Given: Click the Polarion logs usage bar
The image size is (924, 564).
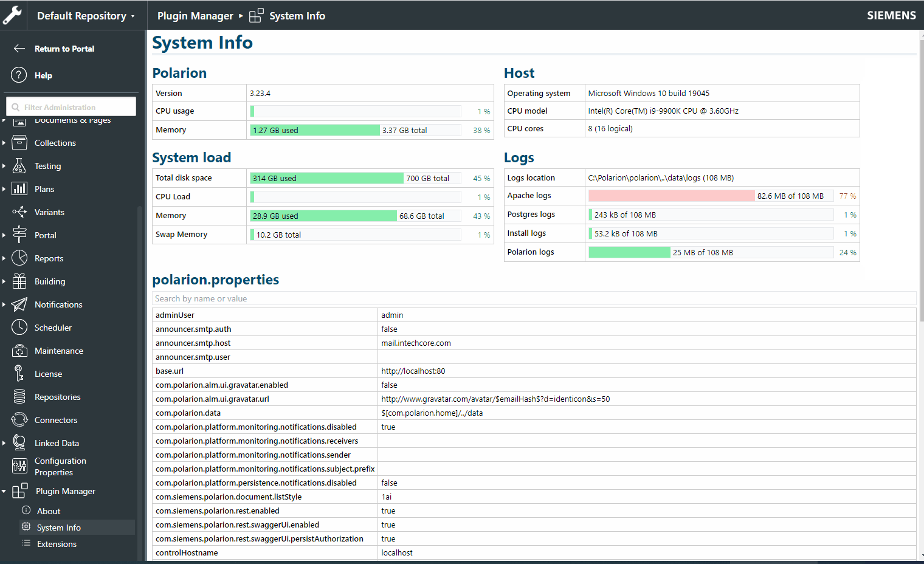Looking at the screenshot, I should click(x=711, y=252).
